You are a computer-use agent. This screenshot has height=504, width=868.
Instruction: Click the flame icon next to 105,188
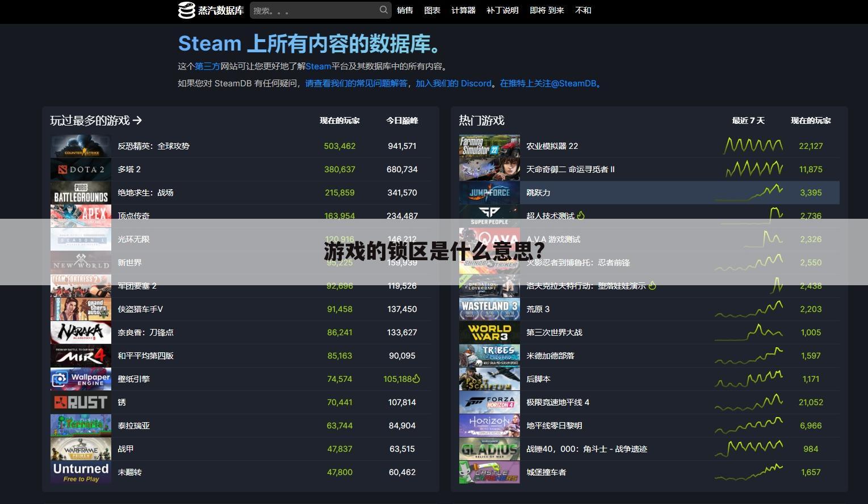417,378
